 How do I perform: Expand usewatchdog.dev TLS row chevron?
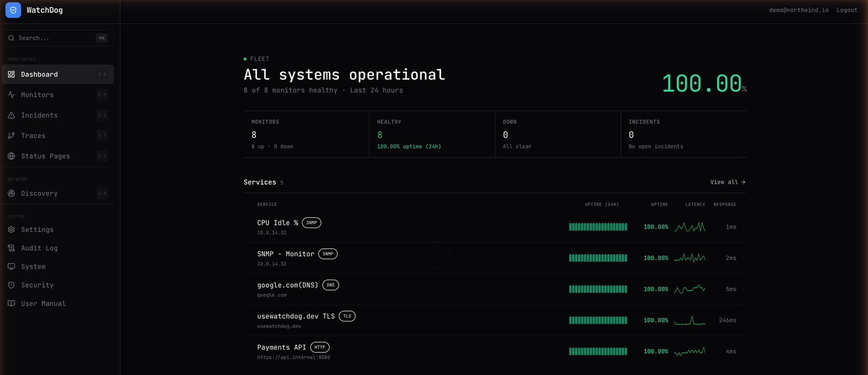743,320
